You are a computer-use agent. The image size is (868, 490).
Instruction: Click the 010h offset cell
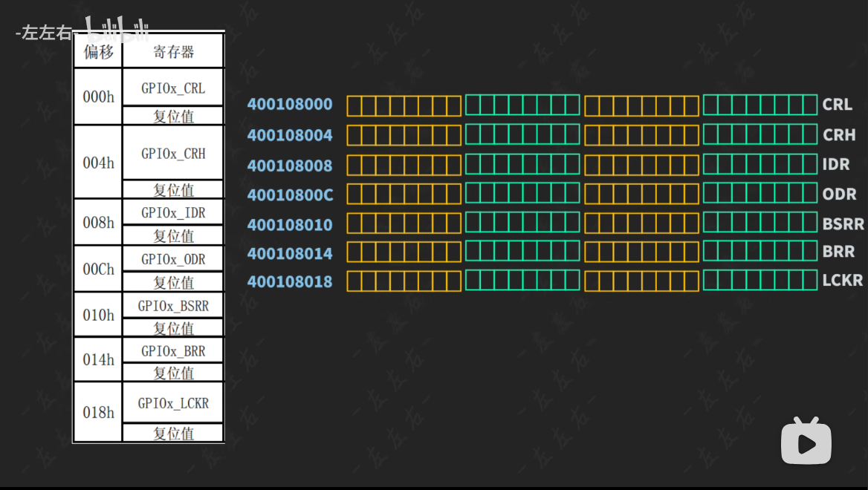(x=98, y=316)
